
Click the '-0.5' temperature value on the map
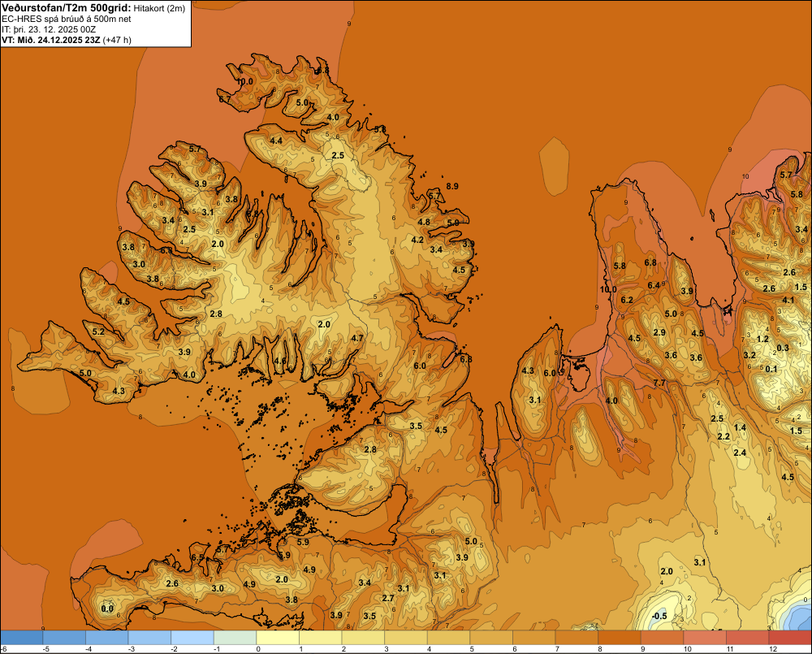click(x=659, y=616)
